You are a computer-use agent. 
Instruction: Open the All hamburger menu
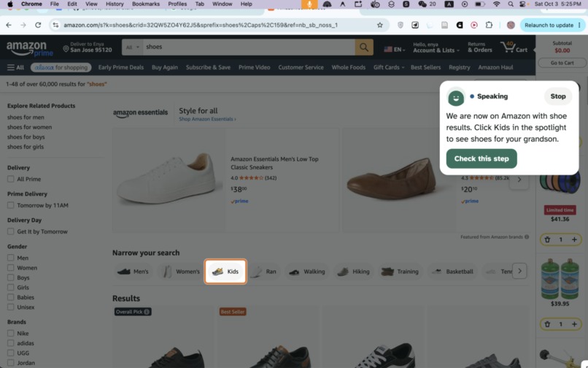[x=15, y=68]
